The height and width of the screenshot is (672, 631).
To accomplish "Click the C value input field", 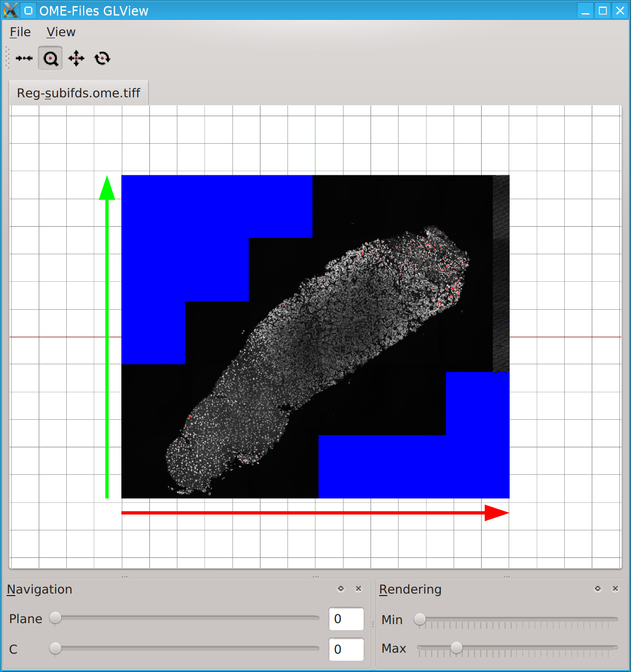I will tap(347, 650).
